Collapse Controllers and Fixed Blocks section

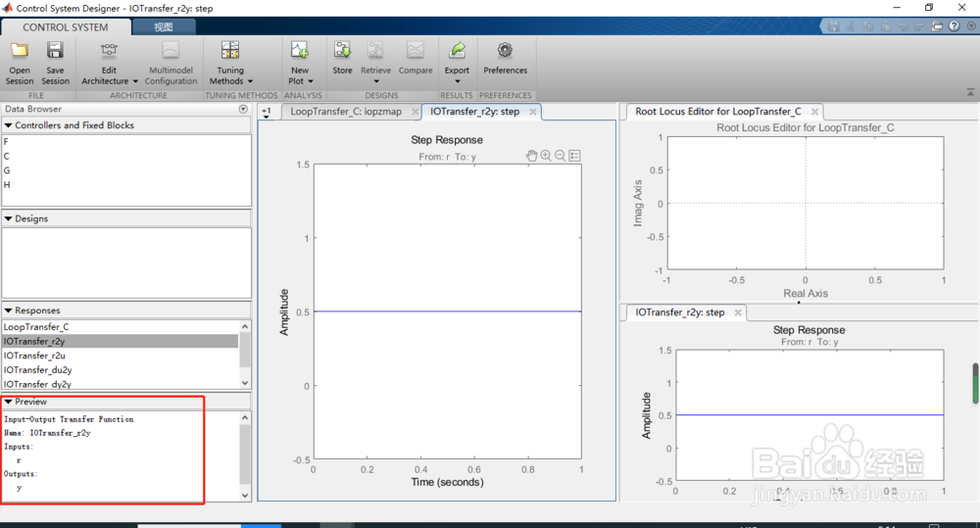(8, 125)
